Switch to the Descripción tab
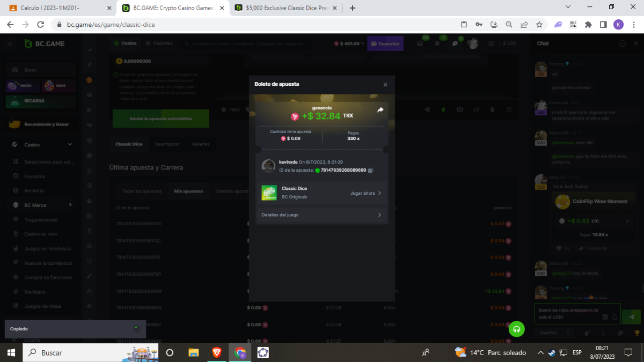Viewport: 644px width, 362px height. [x=167, y=144]
